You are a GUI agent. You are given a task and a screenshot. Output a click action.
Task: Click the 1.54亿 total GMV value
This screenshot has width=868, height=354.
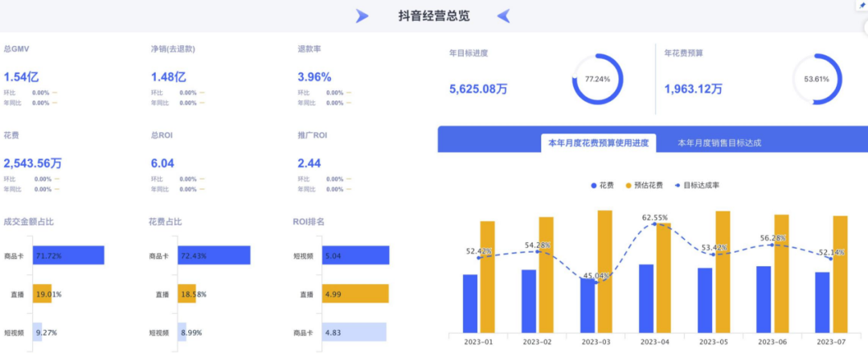(x=21, y=77)
